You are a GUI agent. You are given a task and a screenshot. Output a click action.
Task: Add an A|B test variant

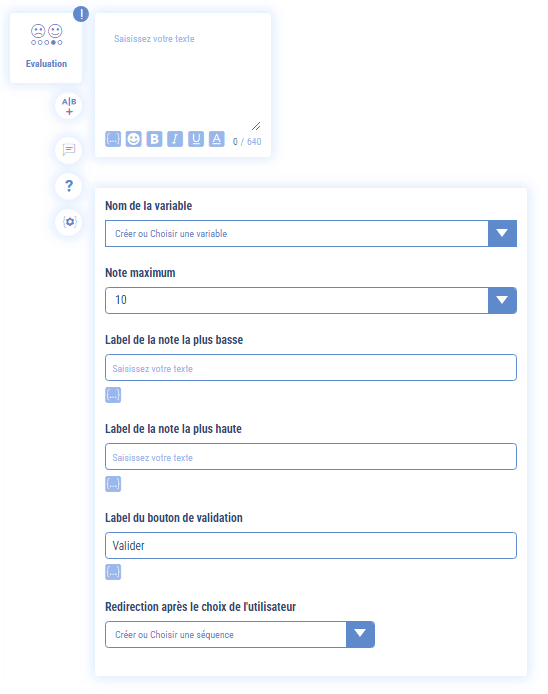pyautogui.click(x=69, y=106)
